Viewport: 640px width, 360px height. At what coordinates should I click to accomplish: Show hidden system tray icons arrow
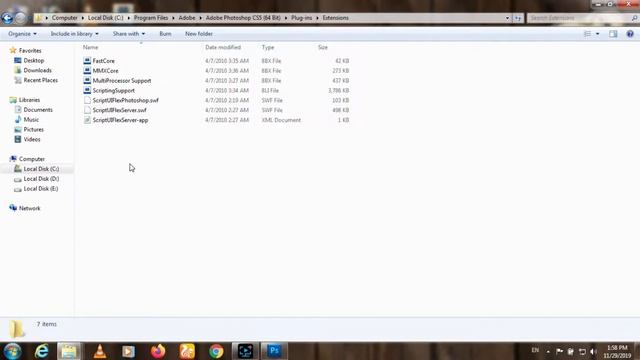tap(548, 351)
